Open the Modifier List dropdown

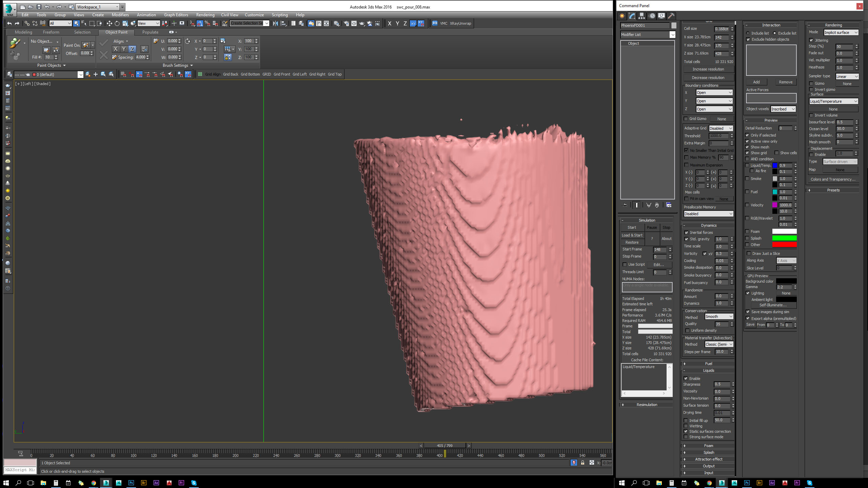(x=648, y=35)
